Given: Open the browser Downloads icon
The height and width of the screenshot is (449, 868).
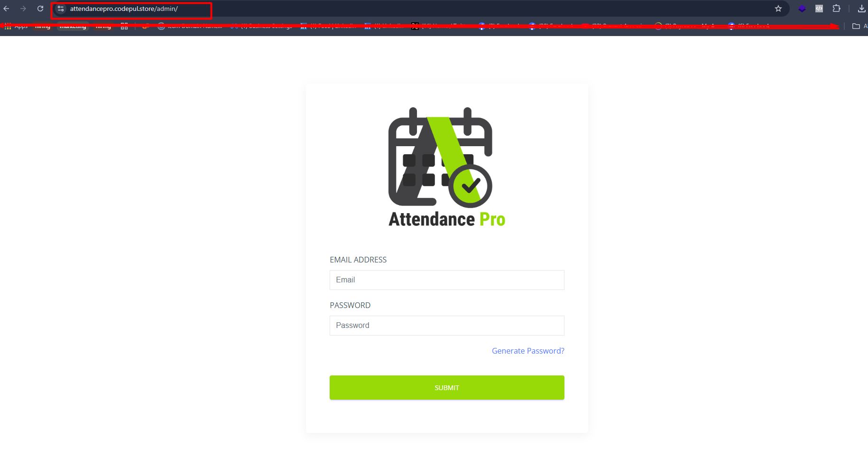Looking at the screenshot, I should [x=862, y=9].
